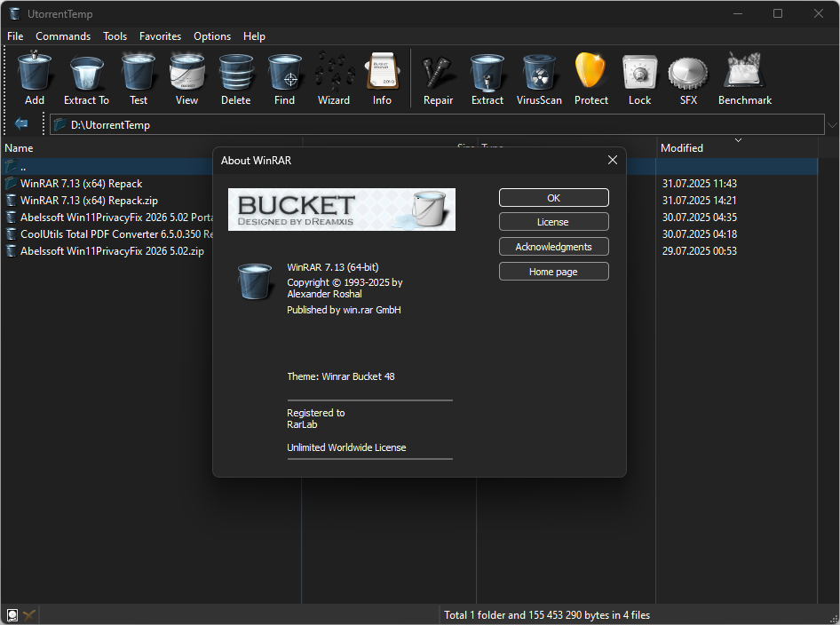Open the Commands menu
This screenshot has width=840, height=625.
click(63, 36)
